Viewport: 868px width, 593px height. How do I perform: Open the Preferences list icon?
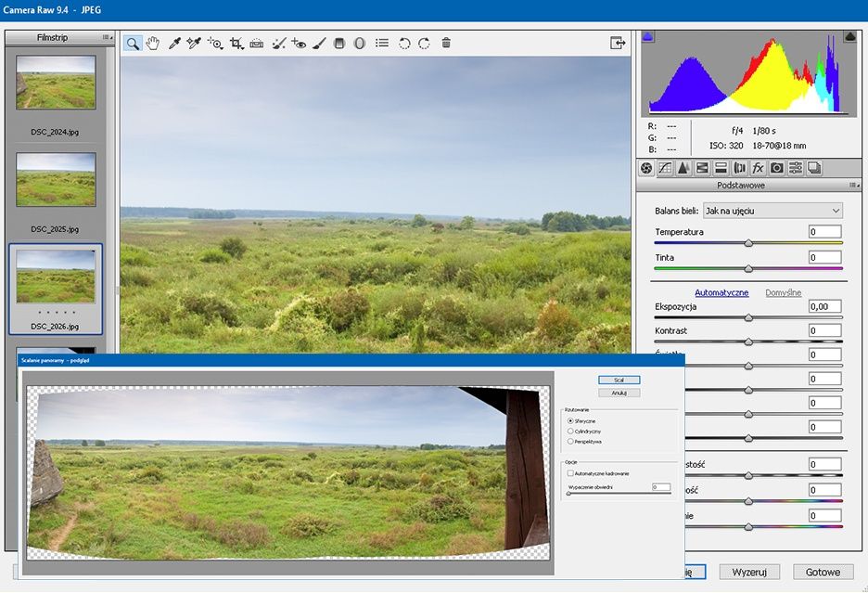(382, 44)
